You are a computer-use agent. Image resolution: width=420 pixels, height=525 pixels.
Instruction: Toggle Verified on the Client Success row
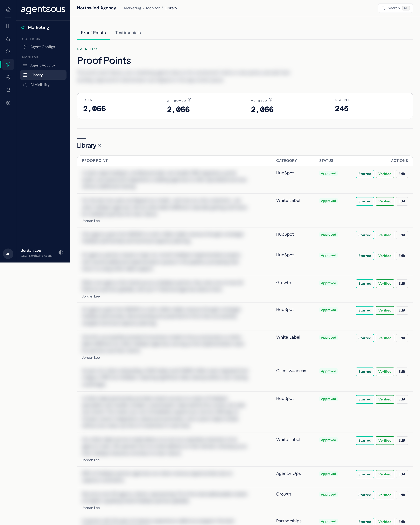385,372
